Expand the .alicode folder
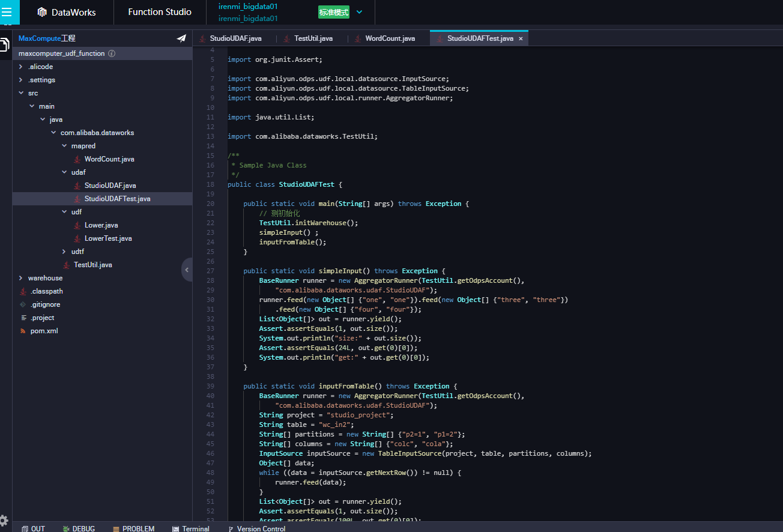 click(20, 67)
